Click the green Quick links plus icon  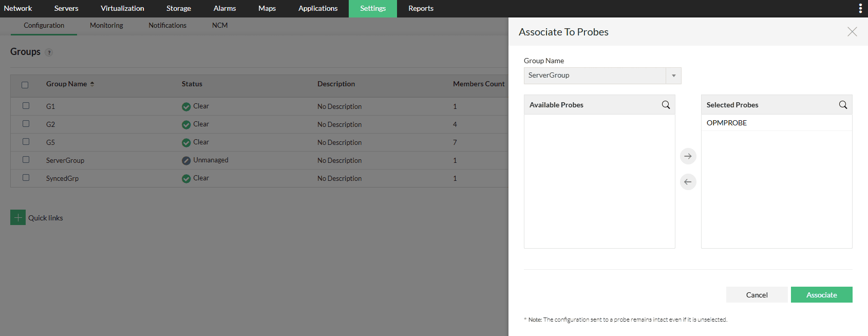click(18, 217)
